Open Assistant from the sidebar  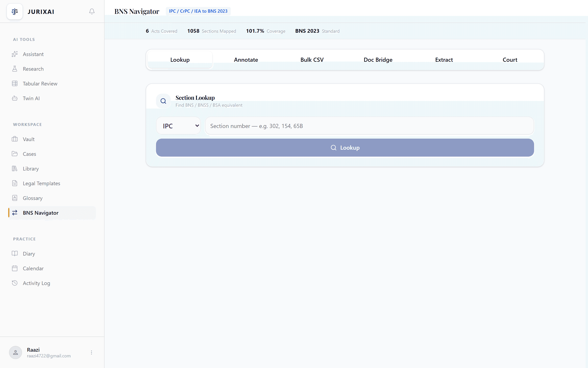pyautogui.click(x=52, y=54)
